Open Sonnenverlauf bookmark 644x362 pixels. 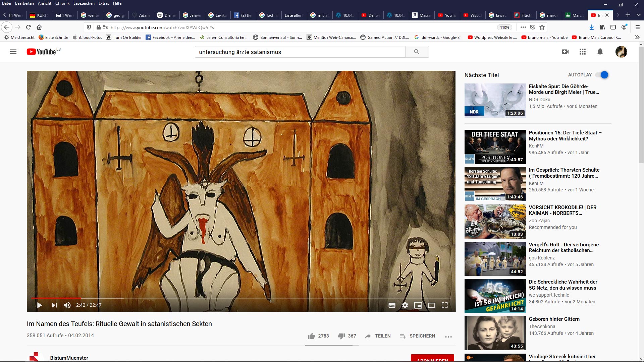[x=277, y=37]
